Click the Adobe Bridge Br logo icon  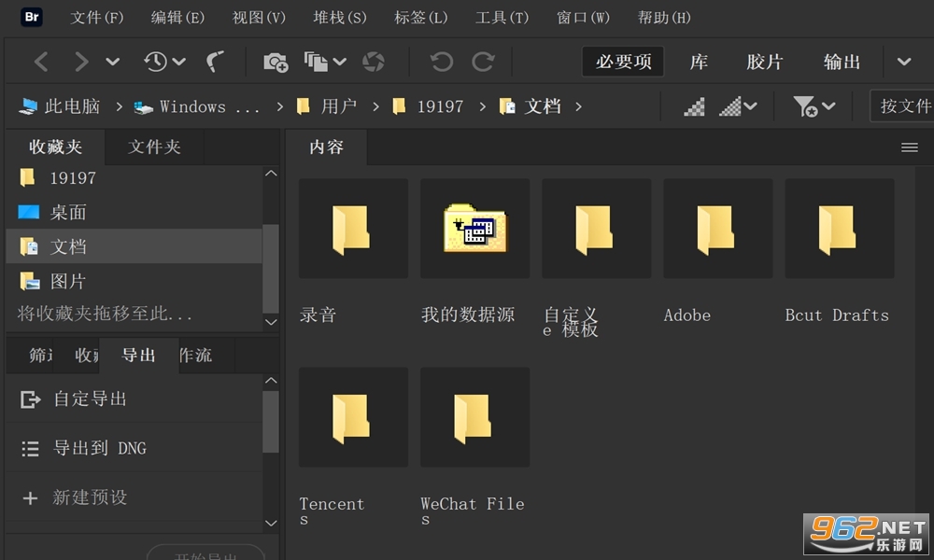pos(32,17)
